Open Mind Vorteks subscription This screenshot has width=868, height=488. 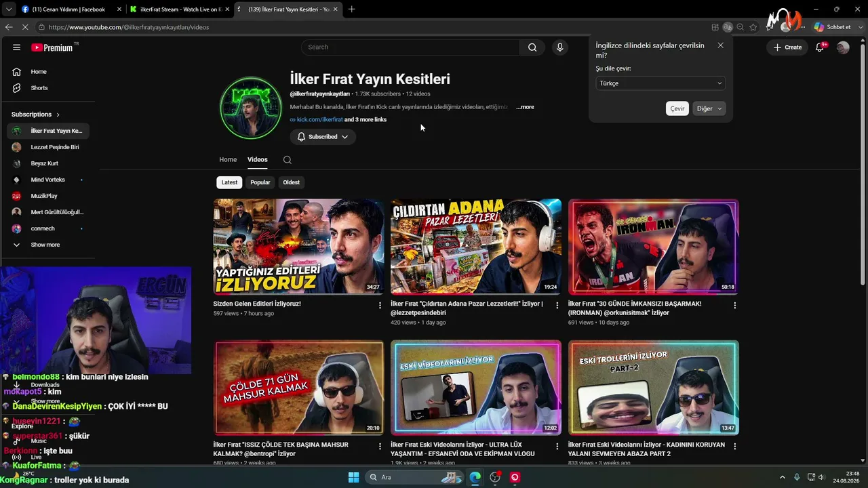[x=48, y=180]
